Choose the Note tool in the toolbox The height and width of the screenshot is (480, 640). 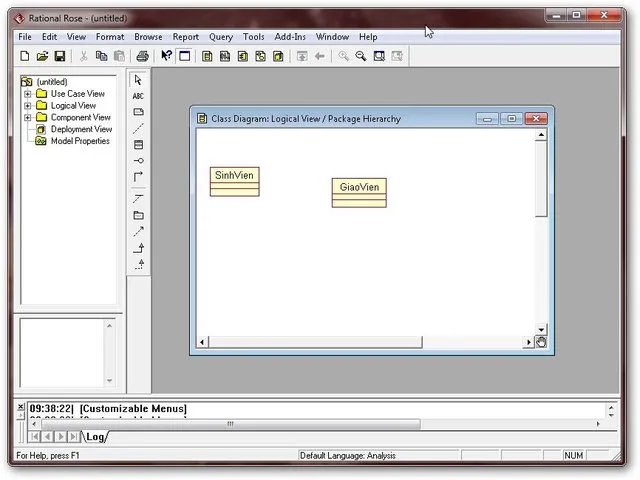pyautogui.click(x=139, y=112)
